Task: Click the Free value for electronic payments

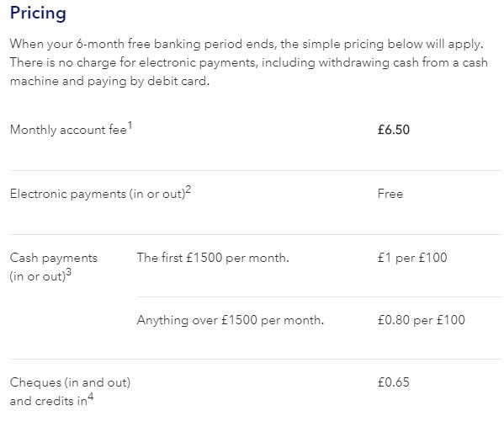Action: pos(390,194)
